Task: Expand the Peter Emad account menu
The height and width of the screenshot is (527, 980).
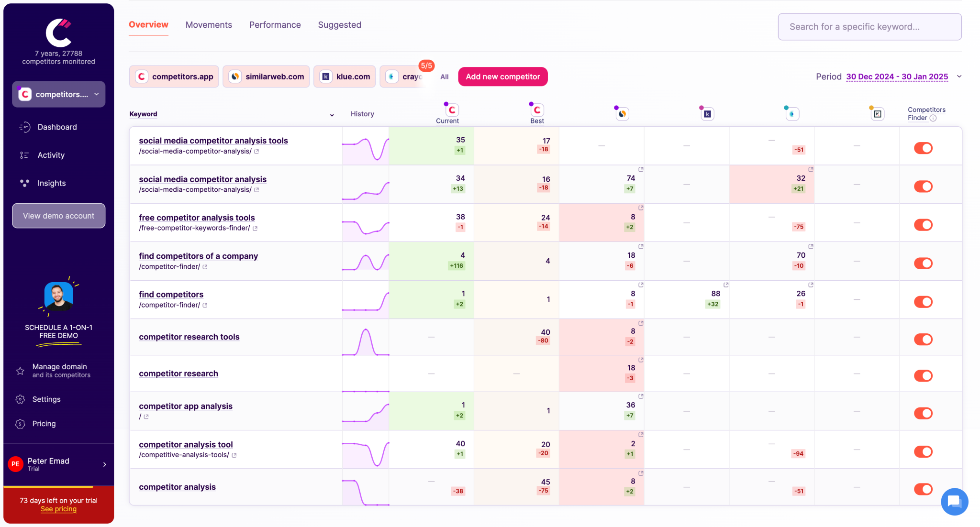Action: [104, 464]
